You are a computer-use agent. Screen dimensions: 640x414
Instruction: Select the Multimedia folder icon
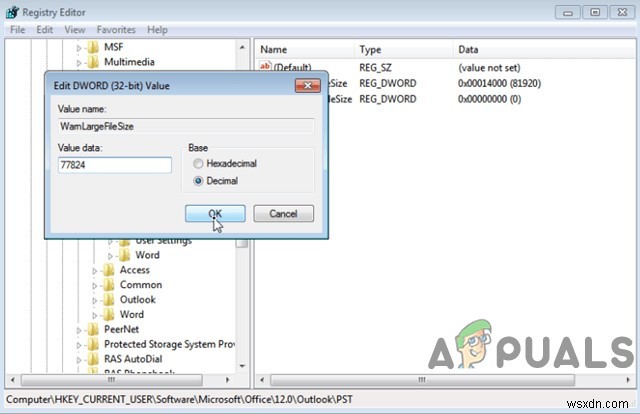pyautogui.click(x=93, y=62)
